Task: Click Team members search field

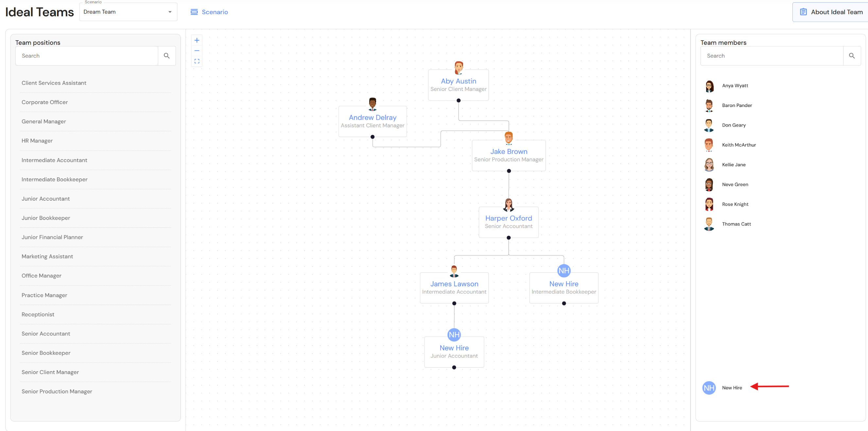Action: (772, 56)
